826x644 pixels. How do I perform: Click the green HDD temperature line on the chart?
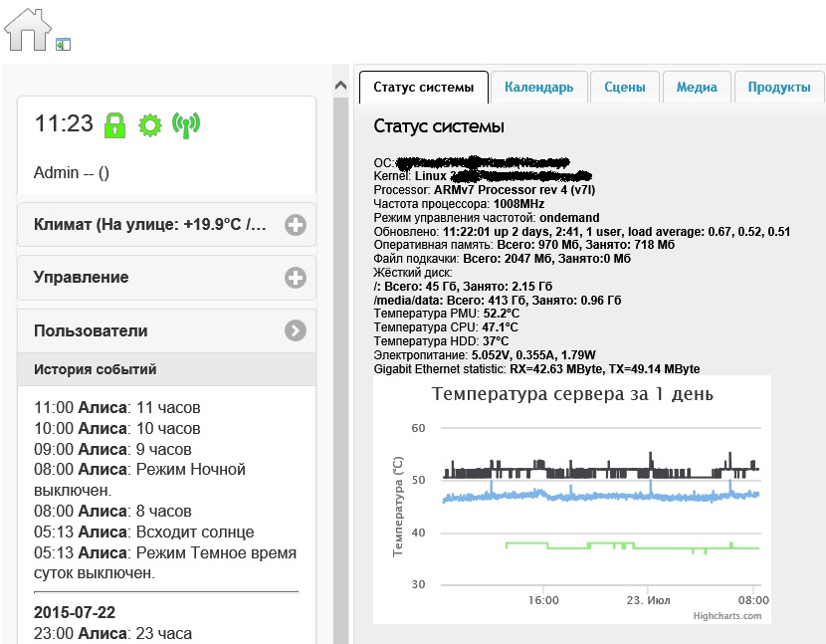597,545
